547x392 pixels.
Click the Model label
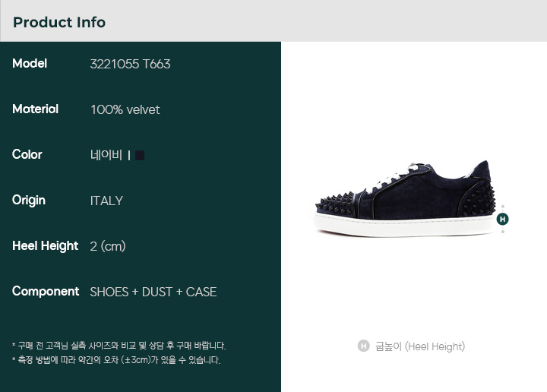pyautogui.click(x=30, y=64)
